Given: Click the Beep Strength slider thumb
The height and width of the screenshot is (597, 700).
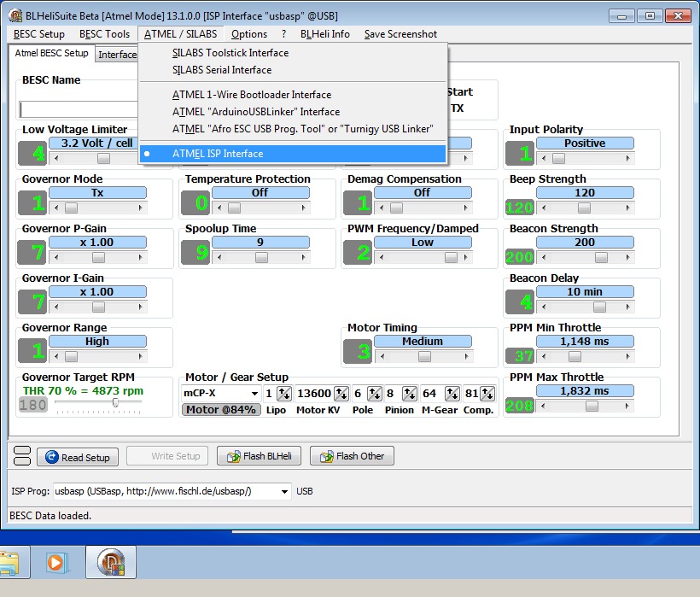Looking at the screenshot, I should point(584,208).
